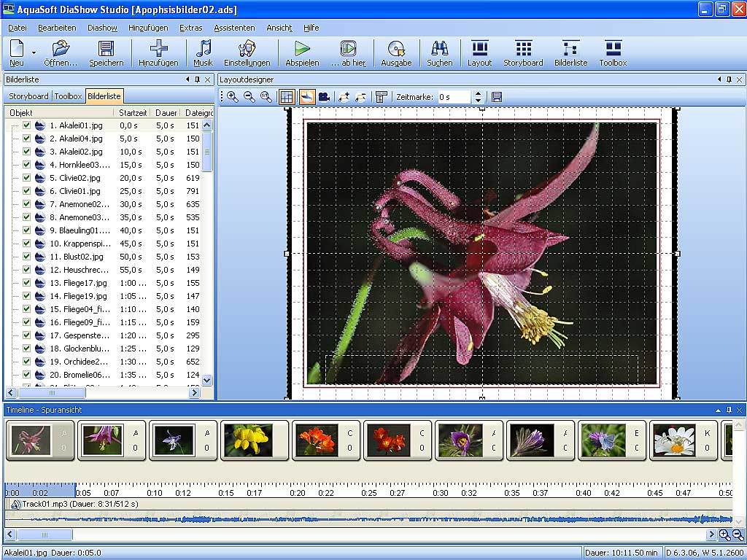747x560 pixels.
Task: Open Einstellungen from the toolbar
Action: (x=247, y=53)
